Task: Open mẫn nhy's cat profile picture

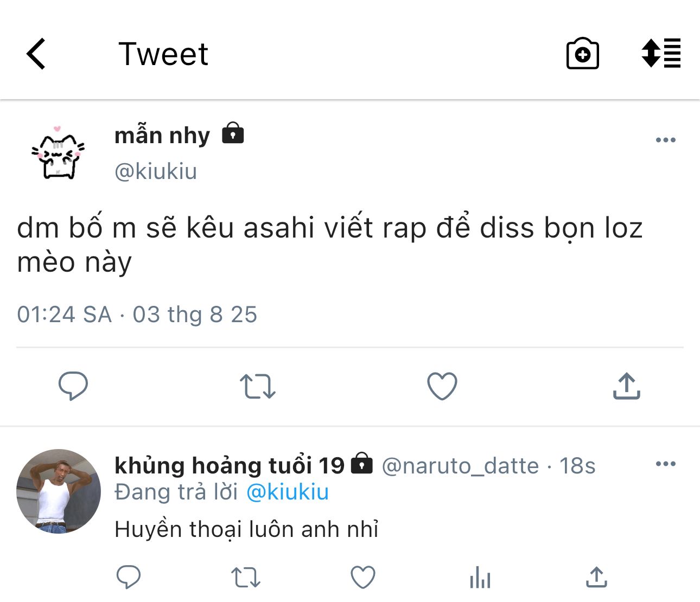Action: (59, 153)
